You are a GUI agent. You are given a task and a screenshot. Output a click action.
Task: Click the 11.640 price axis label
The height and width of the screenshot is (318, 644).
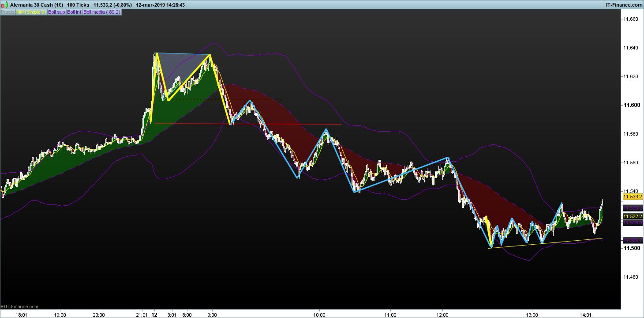point(630,48)
